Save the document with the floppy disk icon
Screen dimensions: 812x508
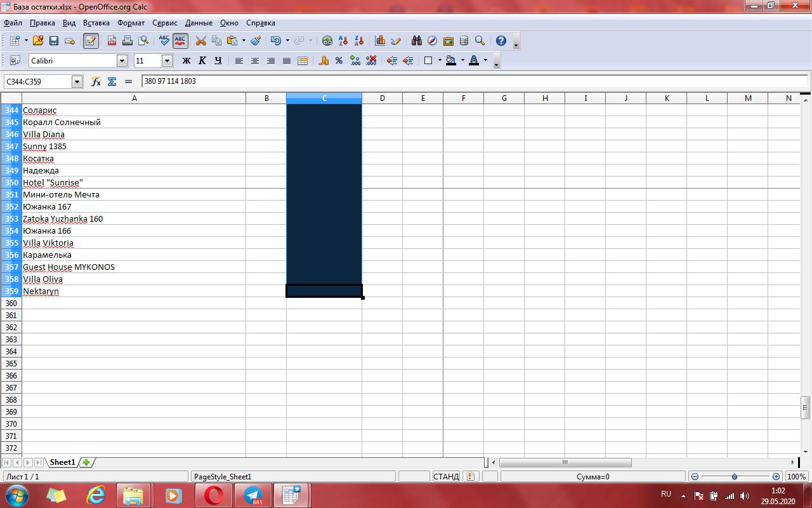54,41
